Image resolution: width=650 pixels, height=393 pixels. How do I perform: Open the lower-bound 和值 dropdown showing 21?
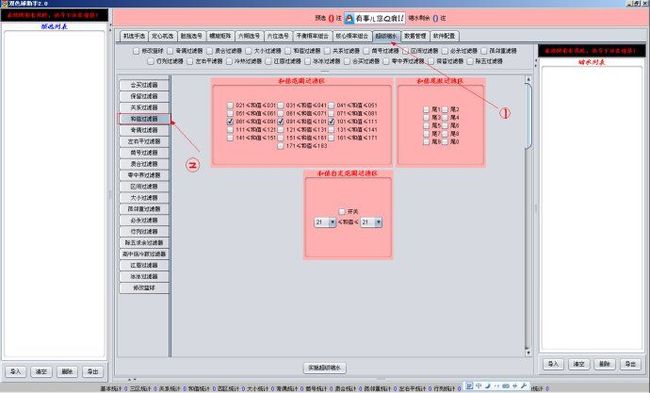point(325,223)
